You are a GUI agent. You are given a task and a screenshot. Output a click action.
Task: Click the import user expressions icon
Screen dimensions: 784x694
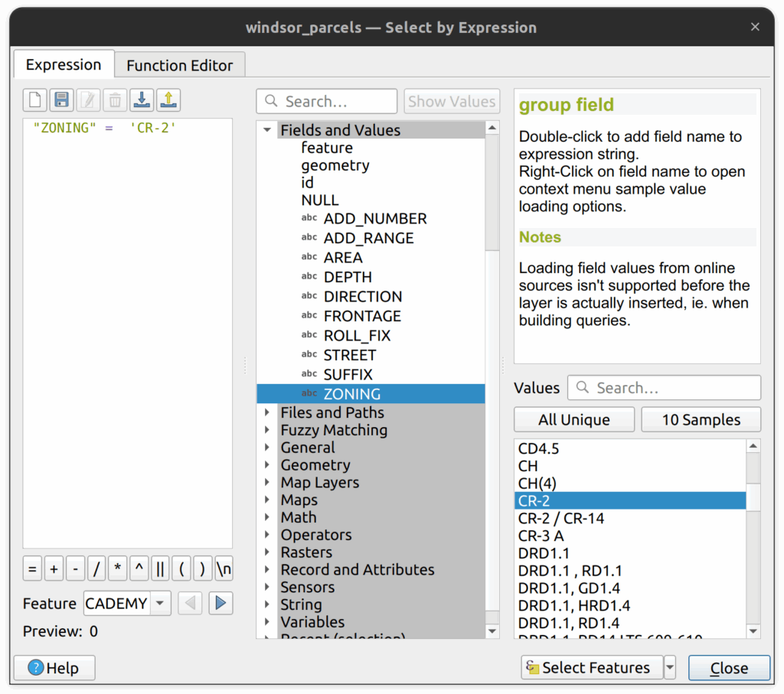click(142, 100)
